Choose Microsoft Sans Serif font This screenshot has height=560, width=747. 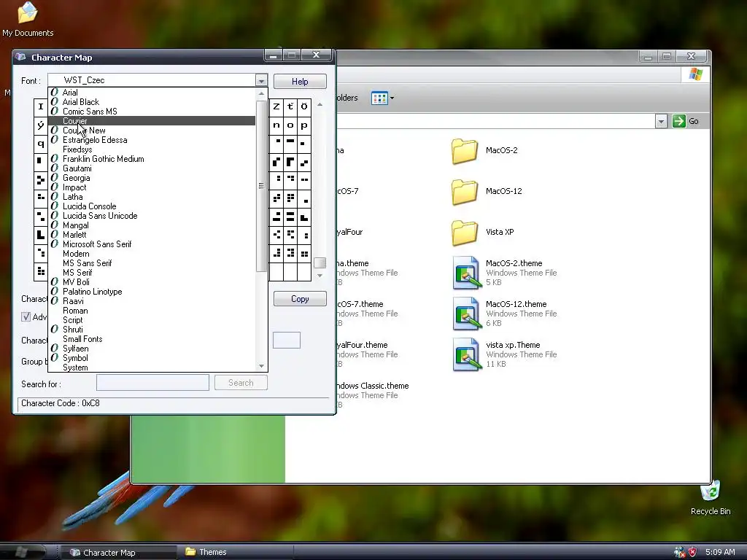tap(152, 244)
